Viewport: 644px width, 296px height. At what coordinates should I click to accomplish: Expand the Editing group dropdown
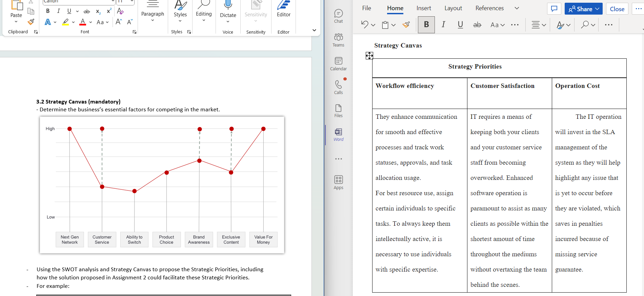[204, 20]
